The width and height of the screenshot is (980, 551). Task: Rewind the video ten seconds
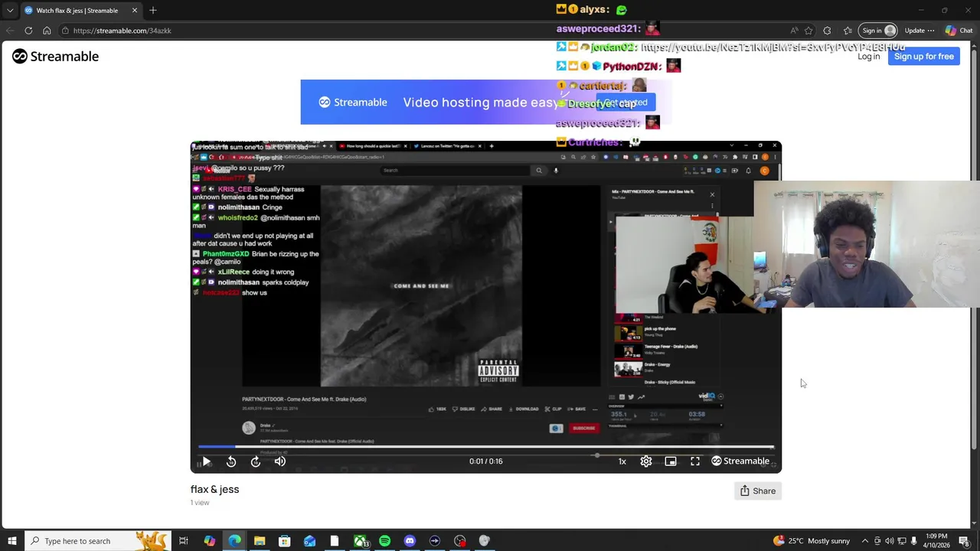[x=231, y=461]
